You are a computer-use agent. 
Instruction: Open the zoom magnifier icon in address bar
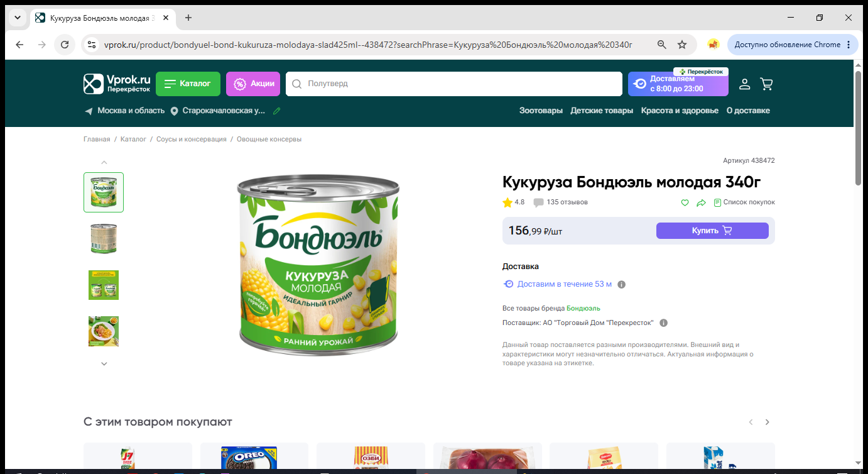[661, 45]
